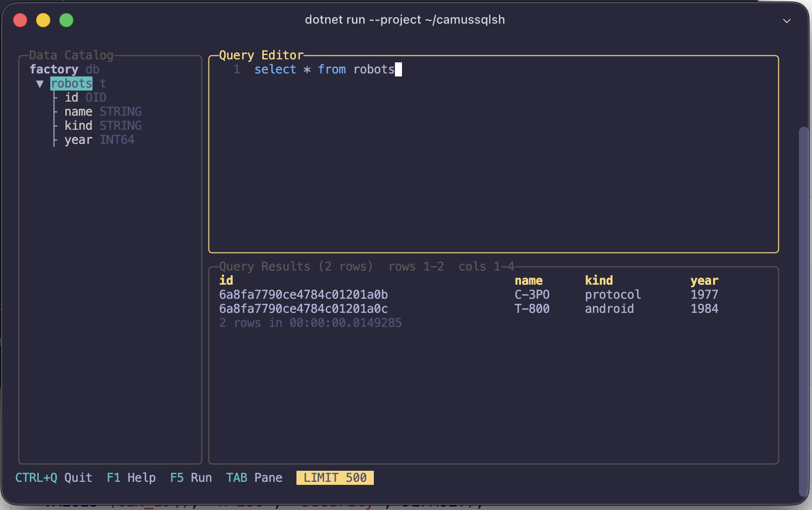Click the protocol kind cell
The height and width of the screenshot is (510, 812).
tap(613, 295)
